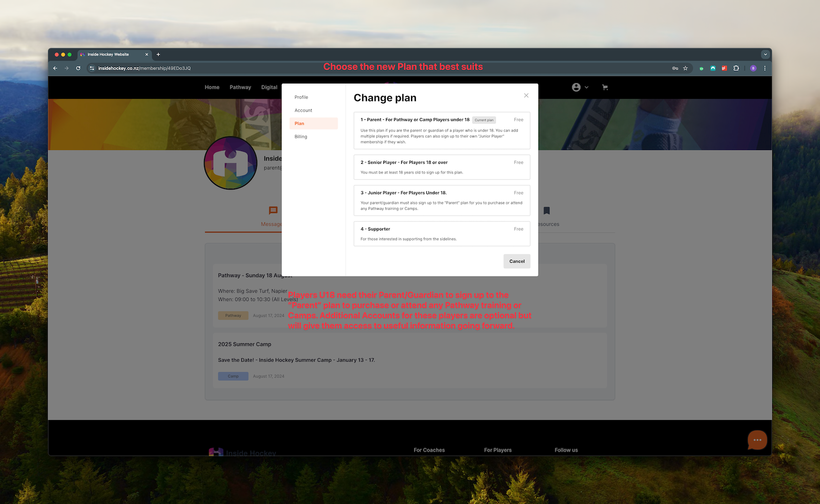The image size is (820, 504).
Task: Open Digital in site navigation
Action: click(x=269, y=88)
